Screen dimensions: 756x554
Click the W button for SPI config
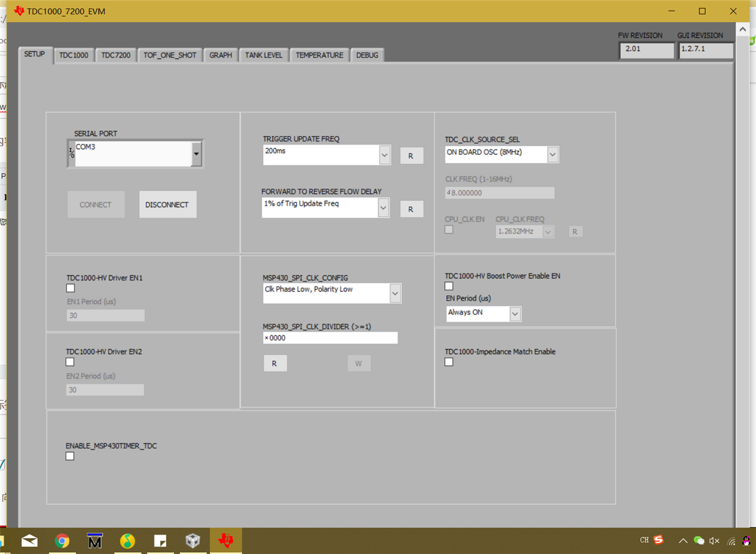[x=359, y=363]
